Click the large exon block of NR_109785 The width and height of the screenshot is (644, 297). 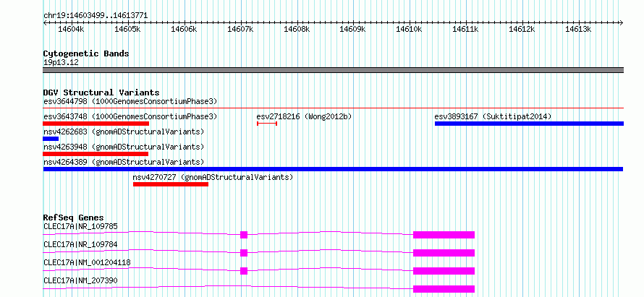pyautogui.click(x=444, y=235)
